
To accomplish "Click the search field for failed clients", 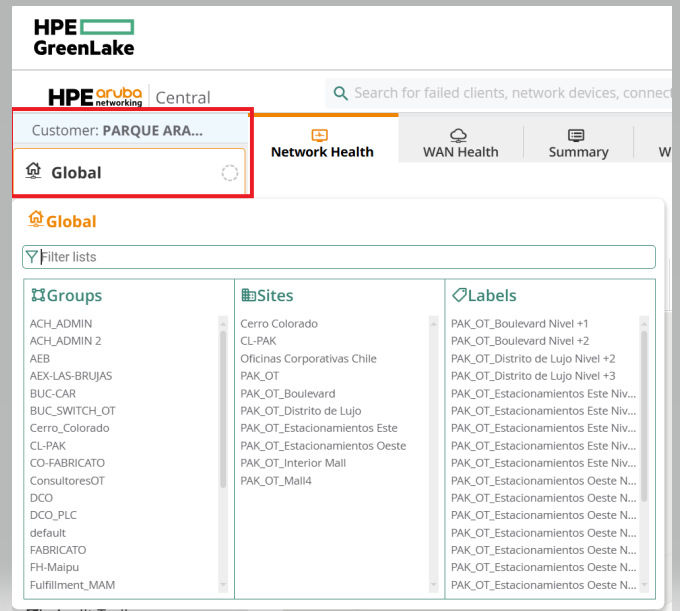I will coord(499,93).
